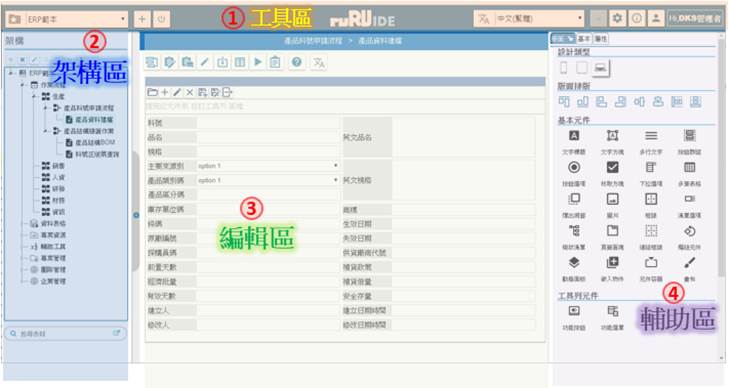Choose phone design type icon

tap(563, 68)
